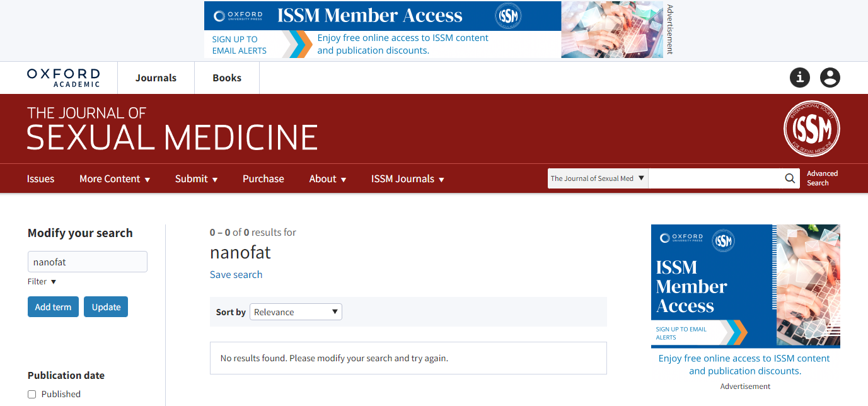
Task: Click the nanofat search term field
Action: [88, 262]
